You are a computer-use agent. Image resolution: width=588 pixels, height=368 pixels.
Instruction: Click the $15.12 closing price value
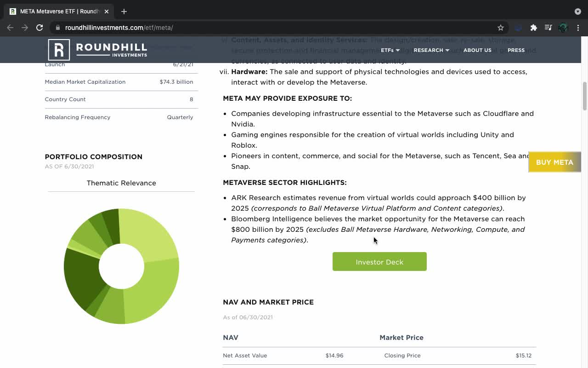click(524, 356)
